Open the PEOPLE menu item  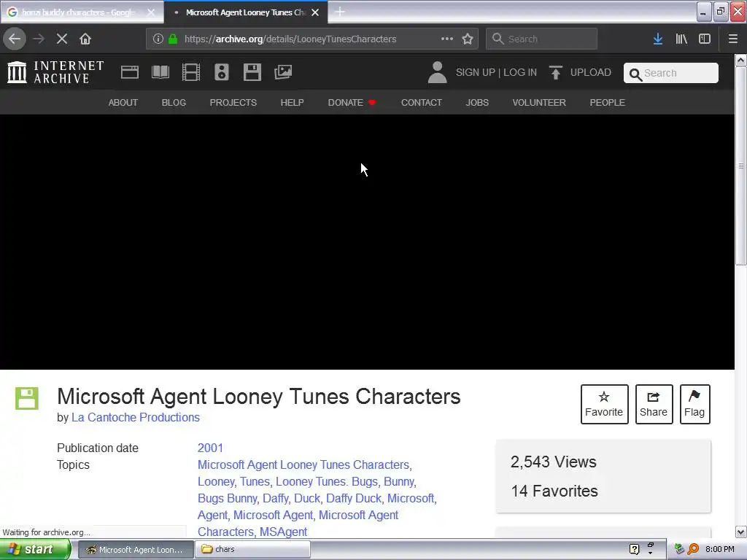point(608,102)
